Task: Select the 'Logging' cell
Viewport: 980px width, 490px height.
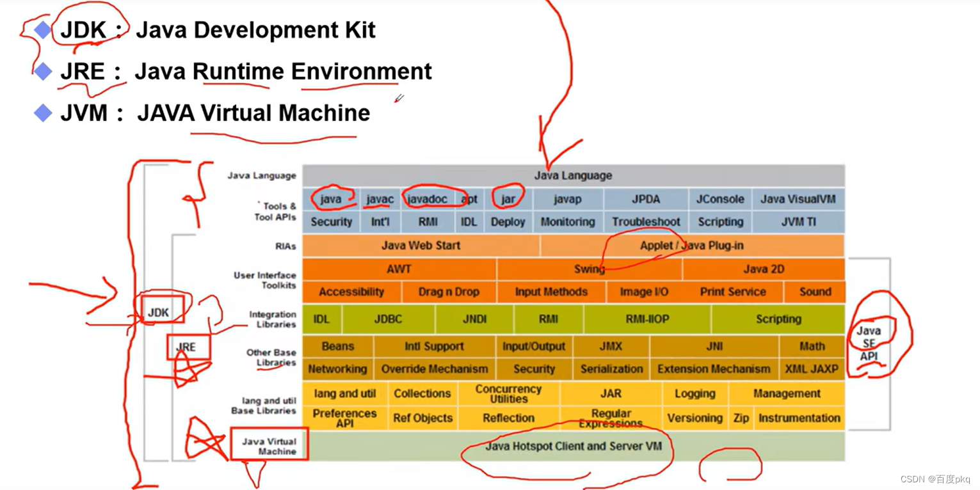Action: click(695, 393)
